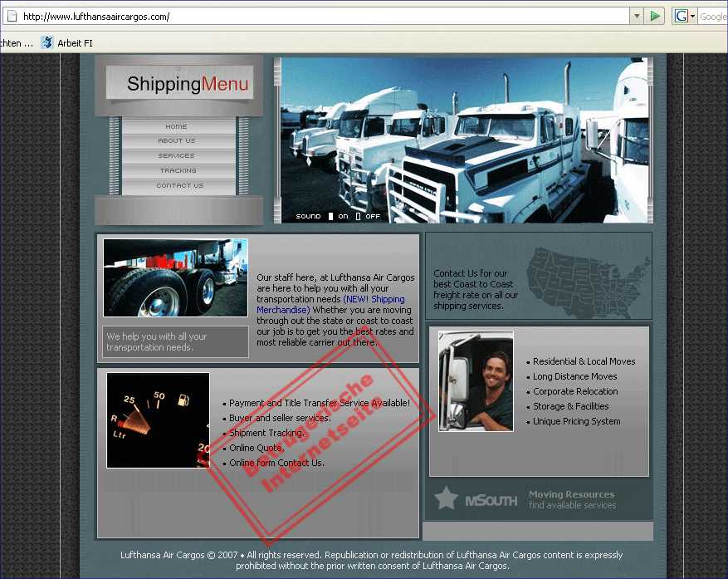Turn sound OFF in the banner
Image resolution: width=728 pixels, height=579 pixels.
(x=368, y=216)
